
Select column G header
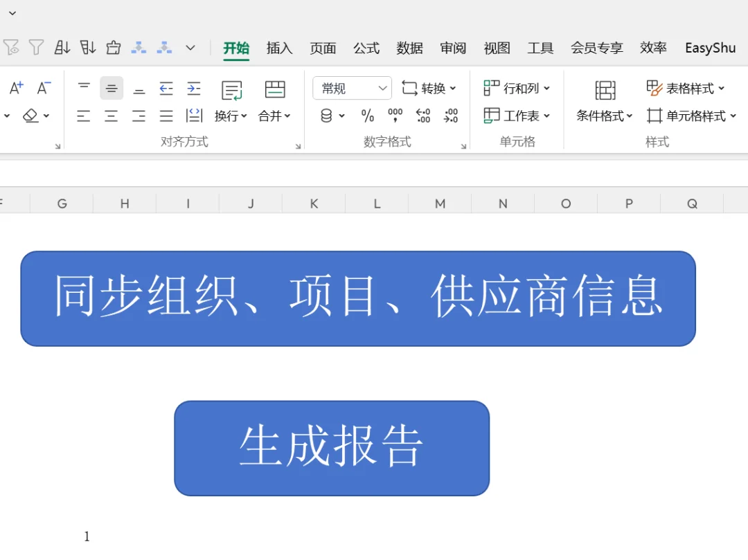coord(62,204)
